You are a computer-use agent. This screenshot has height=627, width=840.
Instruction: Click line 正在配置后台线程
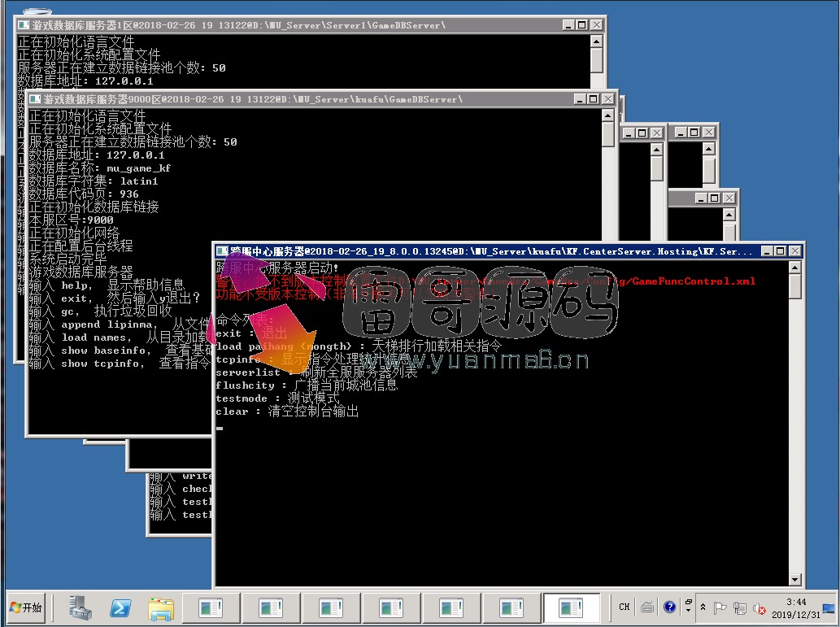pos(81,246)
